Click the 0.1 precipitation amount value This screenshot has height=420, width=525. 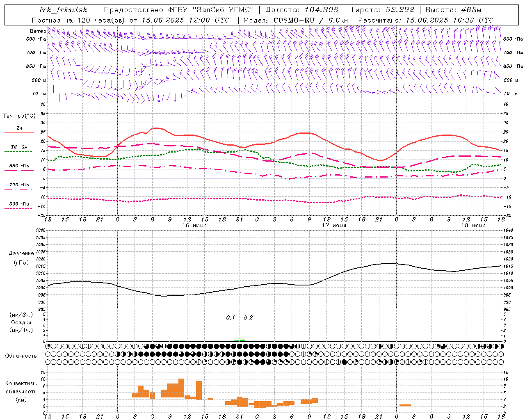tap(231, 318)
